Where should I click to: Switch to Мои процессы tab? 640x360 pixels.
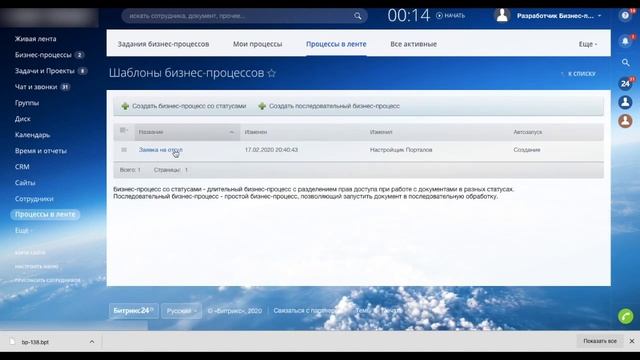click(258, 44)
